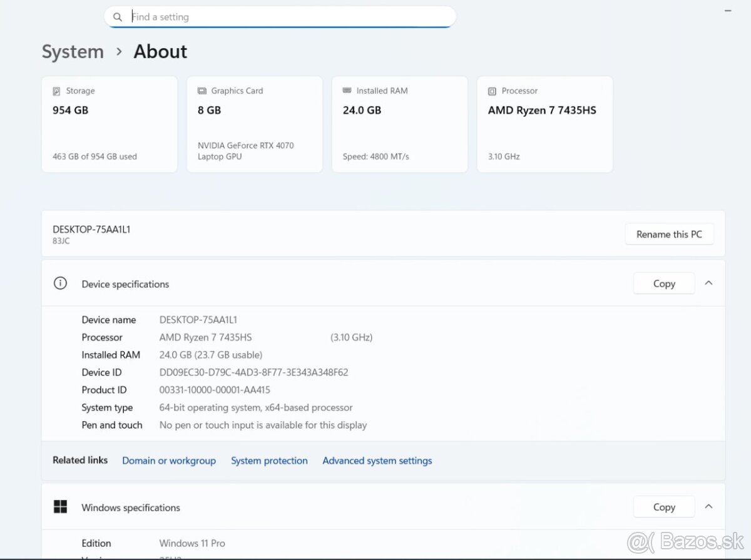Go back to System breadcrumb
The height and width of the screenshot is (560, 751).
(x=73, y=51)
